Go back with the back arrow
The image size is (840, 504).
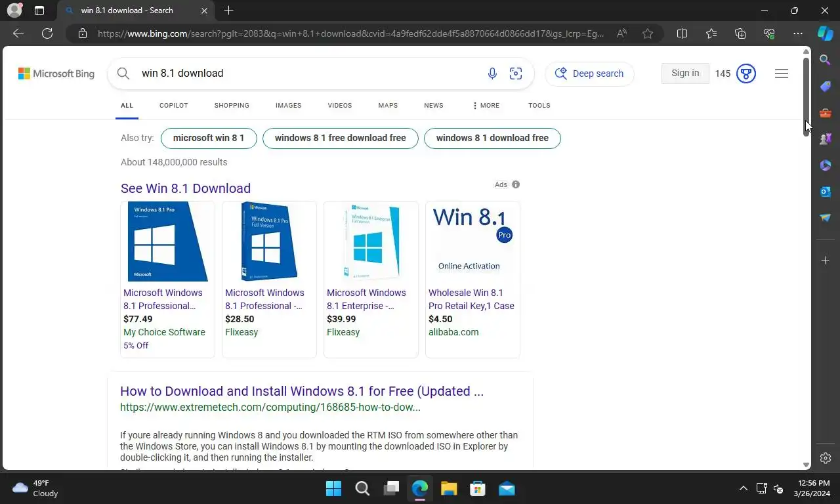click(x=18, y=33)
